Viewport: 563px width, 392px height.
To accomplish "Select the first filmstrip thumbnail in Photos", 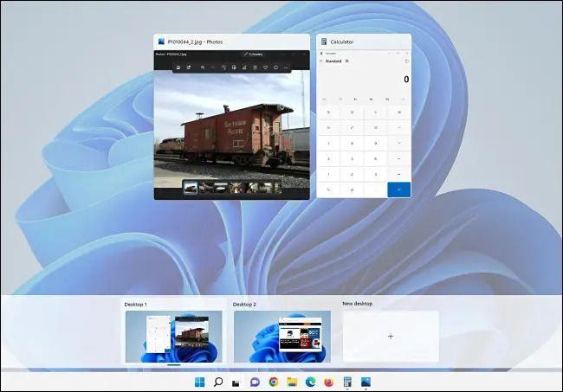I will click(x=191, y=187).
